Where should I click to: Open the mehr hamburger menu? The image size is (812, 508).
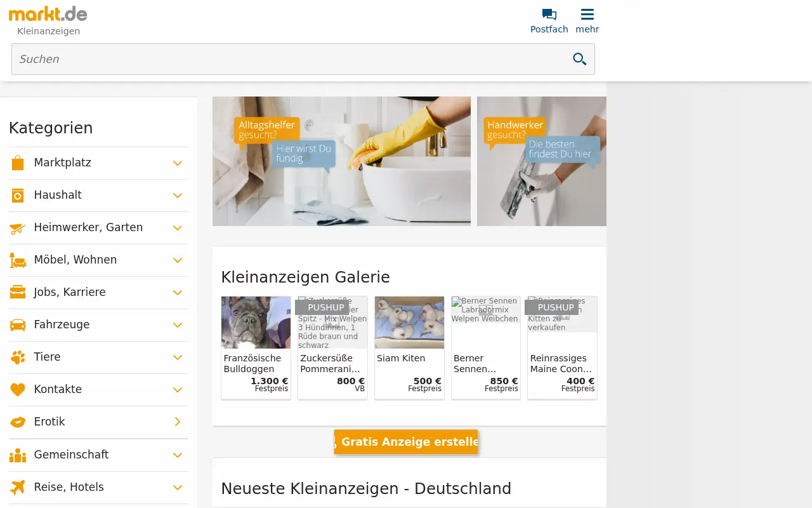tap(587, 15)
